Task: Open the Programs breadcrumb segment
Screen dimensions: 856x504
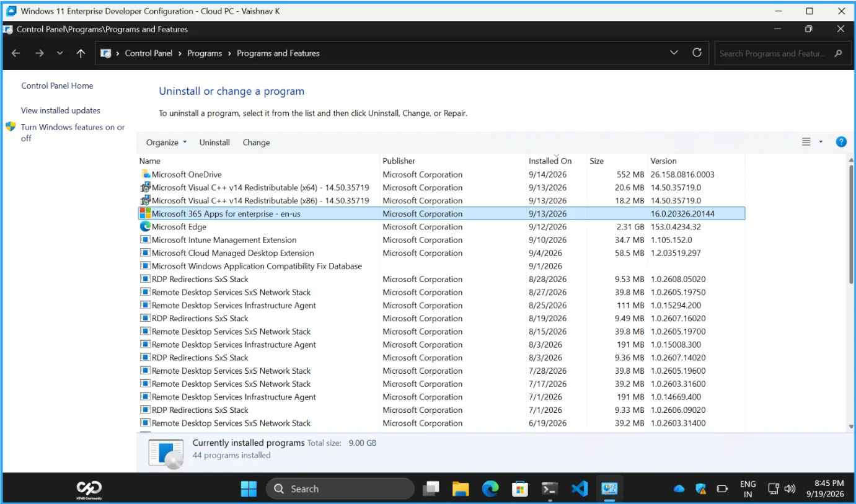Action: (205, 53)
